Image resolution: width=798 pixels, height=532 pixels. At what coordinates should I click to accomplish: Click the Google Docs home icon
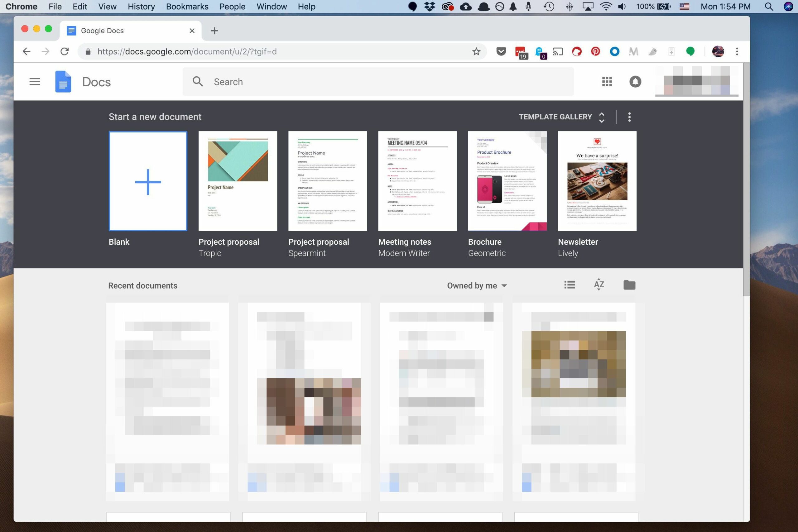(x=63, y=82)
